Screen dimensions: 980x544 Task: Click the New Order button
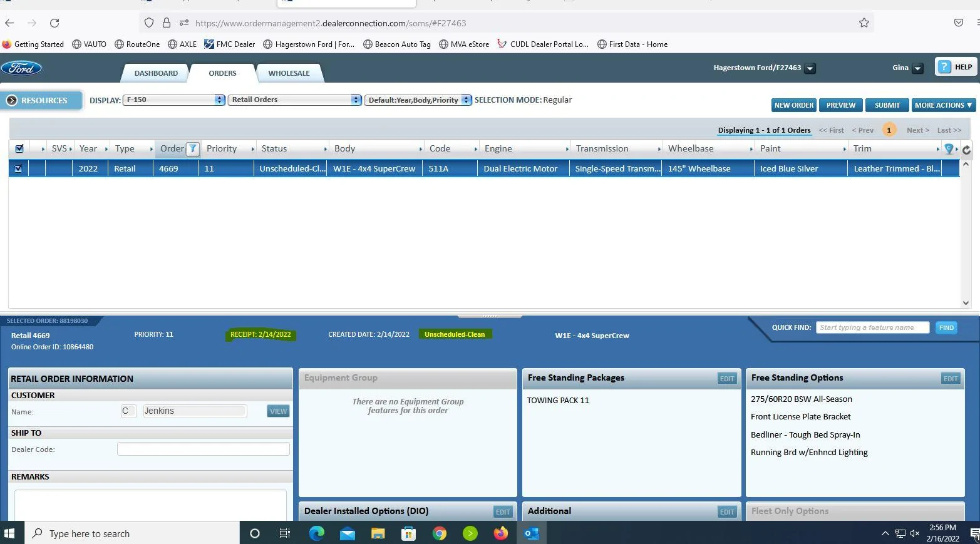pos(793,105)
